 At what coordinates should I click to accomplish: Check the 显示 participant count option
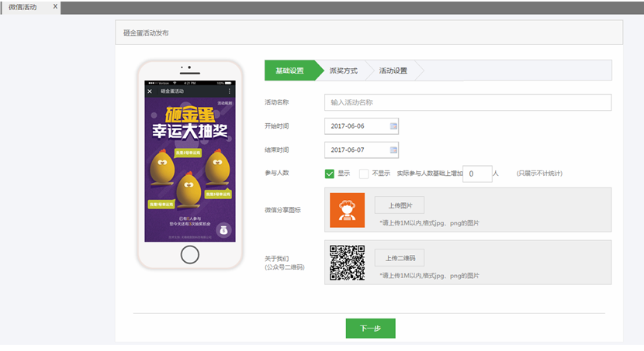(330, 174)
